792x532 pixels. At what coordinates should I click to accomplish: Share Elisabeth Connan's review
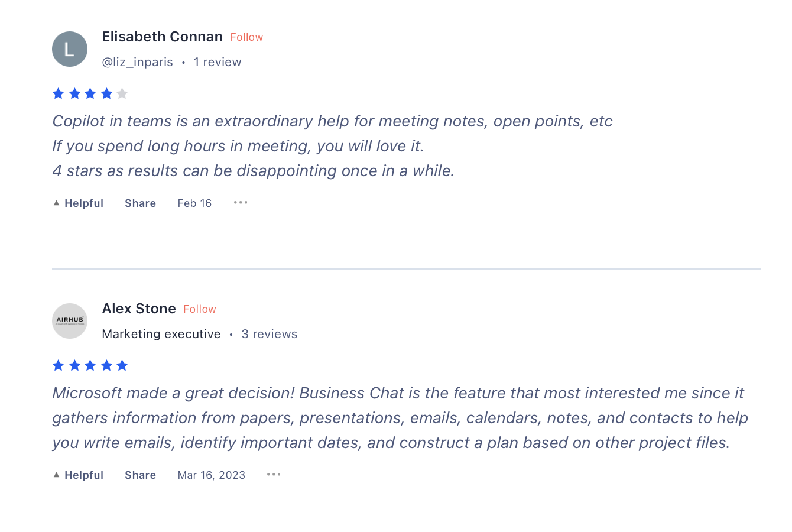pyautogui.click(x=140, y=203)
